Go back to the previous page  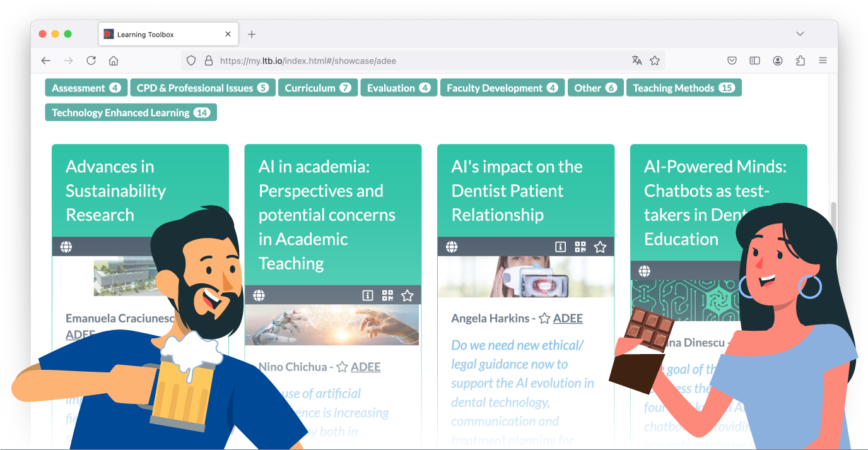[x=46, y=61]
